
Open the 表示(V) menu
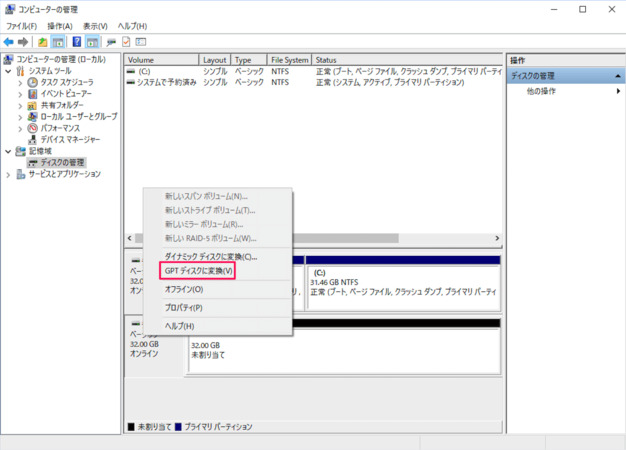95,26
